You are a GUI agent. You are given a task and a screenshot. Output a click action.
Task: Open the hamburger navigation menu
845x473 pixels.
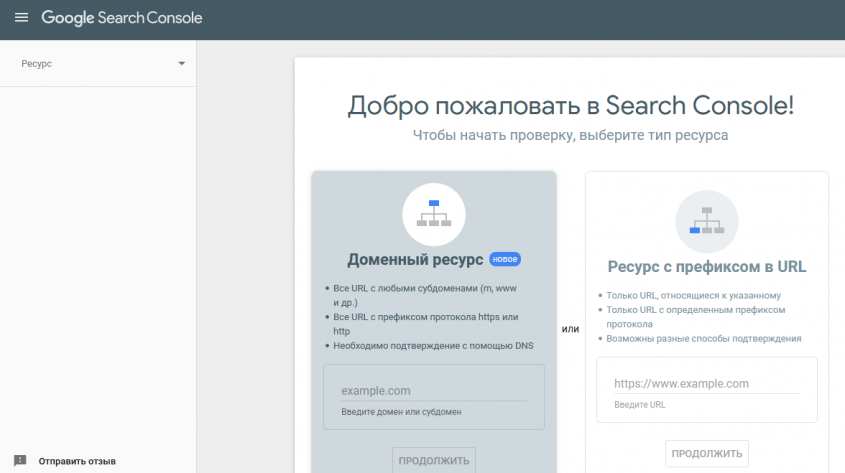22,18
